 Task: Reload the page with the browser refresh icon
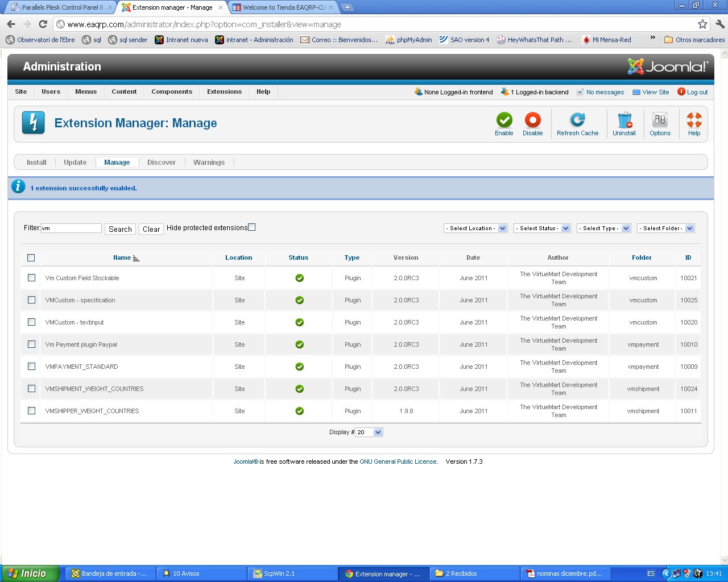[43, 24]
